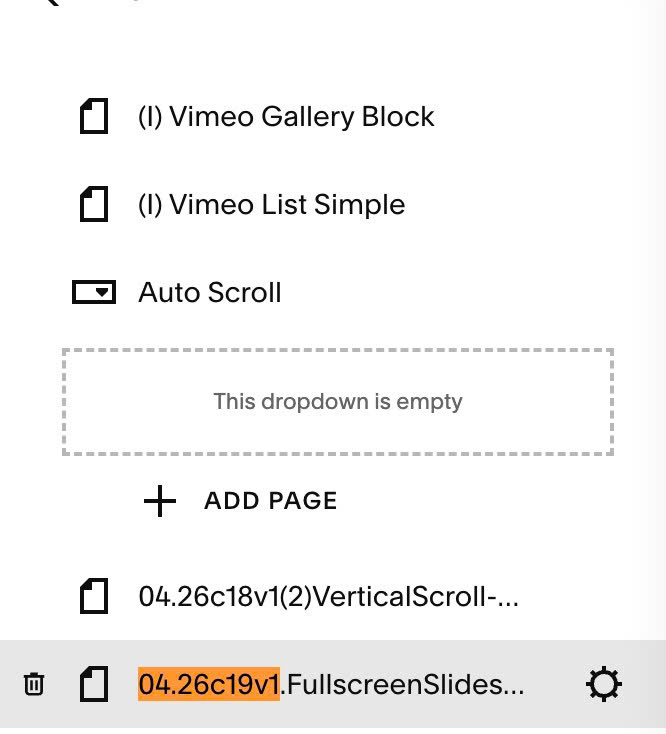Screen dimensions: 666x734
Task: Collapse the Auto Scroll dropdown
Action: click(210, 293)
